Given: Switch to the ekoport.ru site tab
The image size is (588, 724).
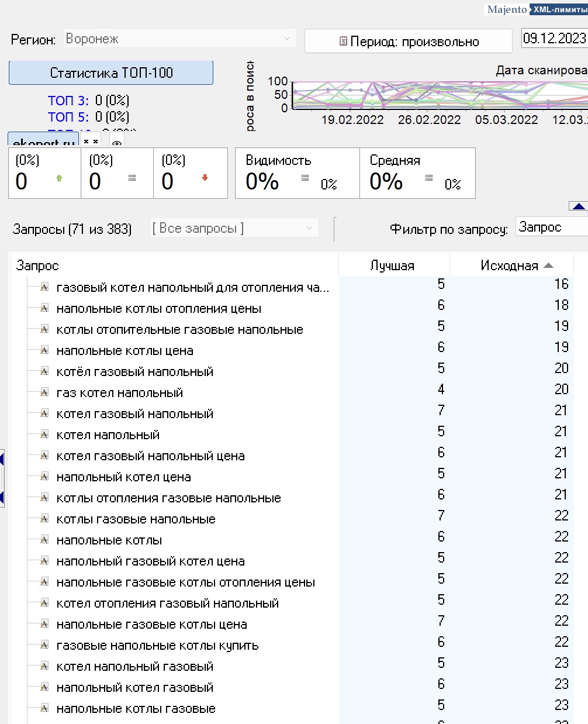Looking at the screenshot, I should point(43,142).
